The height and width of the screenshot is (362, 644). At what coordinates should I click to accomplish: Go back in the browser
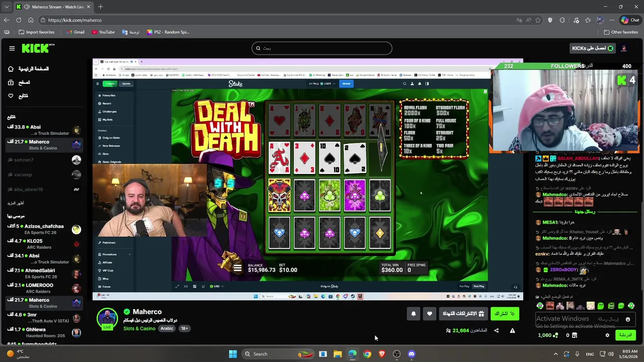[7, 20]
